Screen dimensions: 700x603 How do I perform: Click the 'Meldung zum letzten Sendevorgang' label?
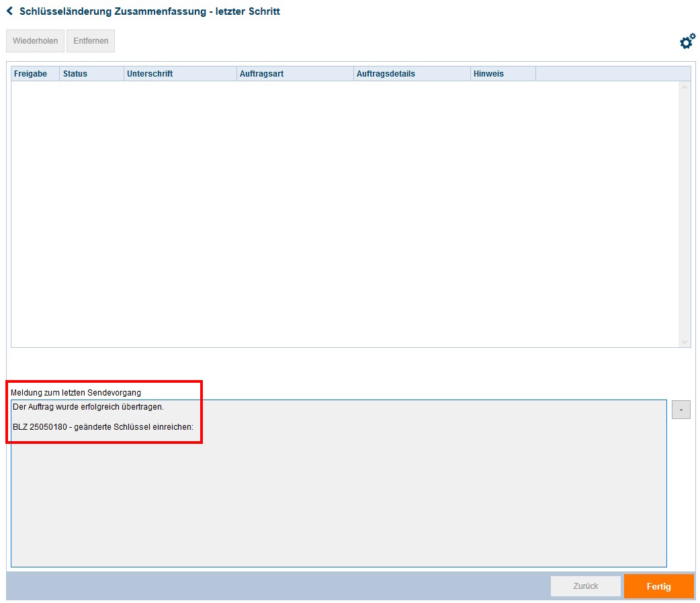[x=76, y=392]
